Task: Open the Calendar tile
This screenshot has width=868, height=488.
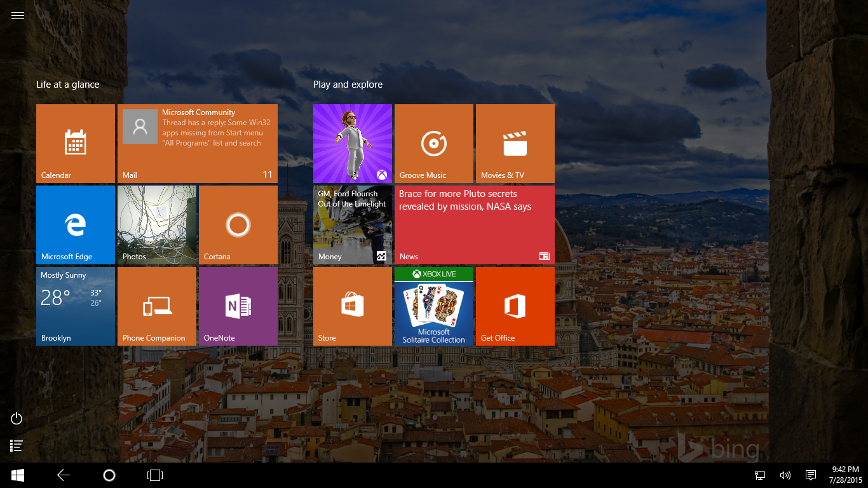Action: 76,144
